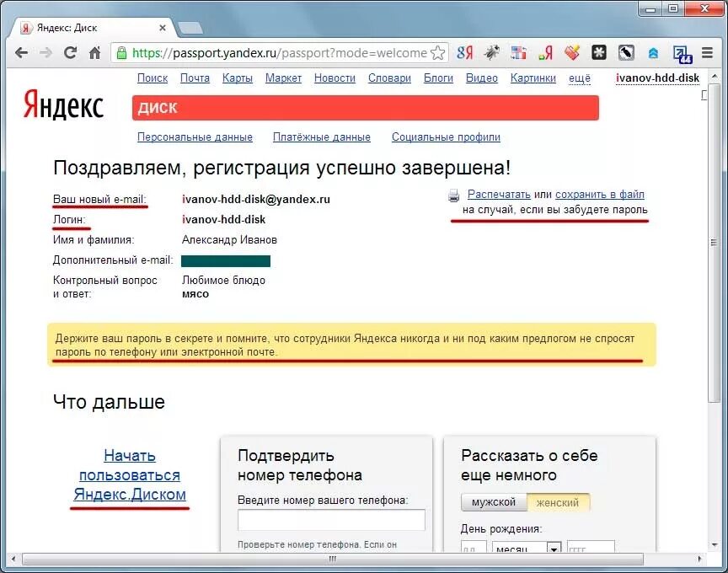Switch to Платёжные данные tab
The height and width of the screenshot is (573, 728).
pos(322,137)
